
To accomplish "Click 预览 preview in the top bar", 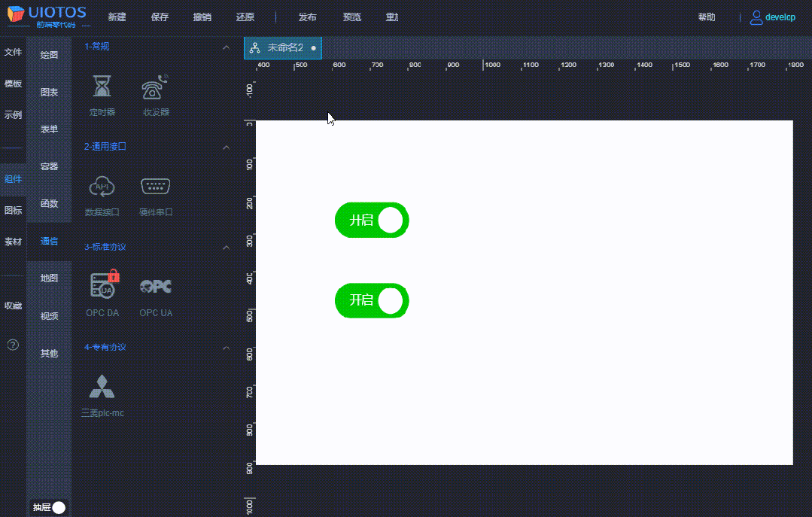I will point(351,17).
